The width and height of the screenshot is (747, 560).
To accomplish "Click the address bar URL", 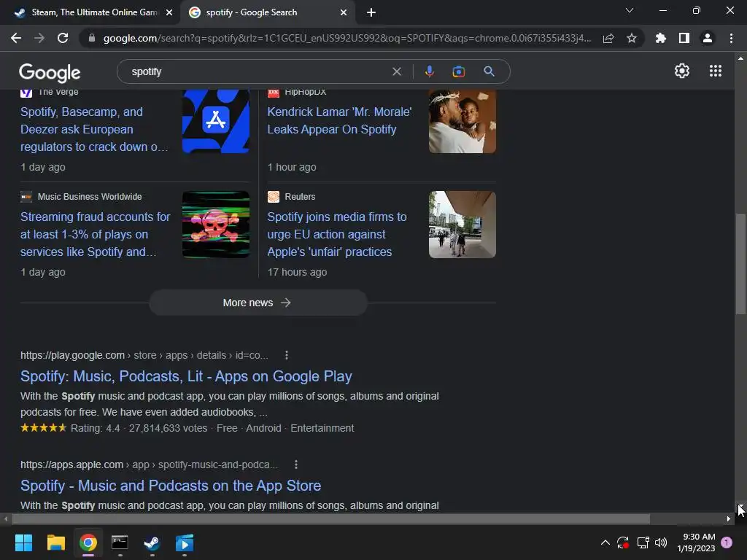I will click(347, 38).
